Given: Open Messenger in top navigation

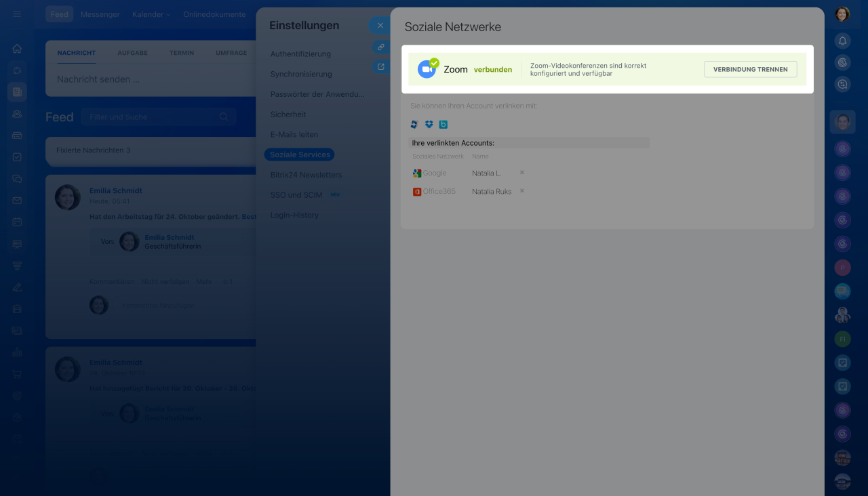Looking at the screenshot, I should [100, 14].
